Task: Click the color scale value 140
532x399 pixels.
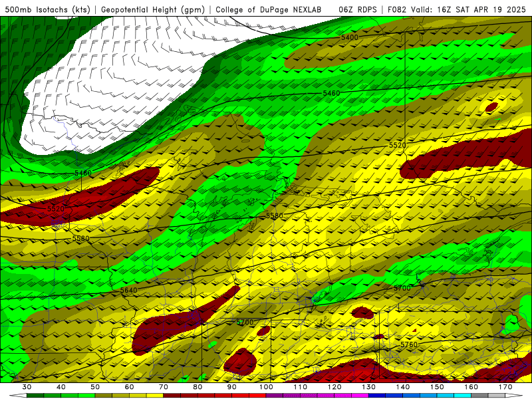Action: [403, 387]
